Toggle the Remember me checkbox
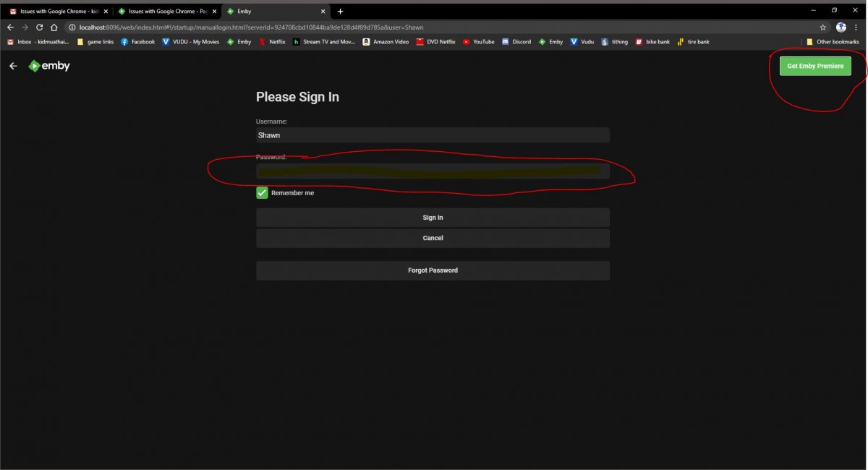868x470 pixels. (x=262, y=193)
